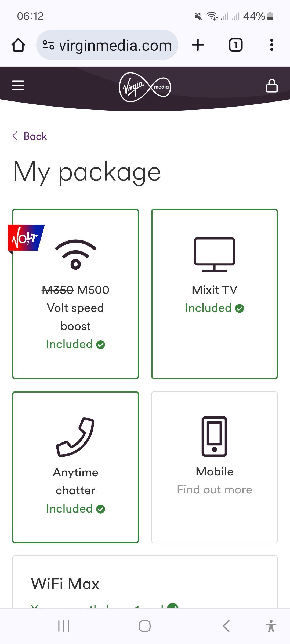Open new tab with plus icon

tap(198, 45)
